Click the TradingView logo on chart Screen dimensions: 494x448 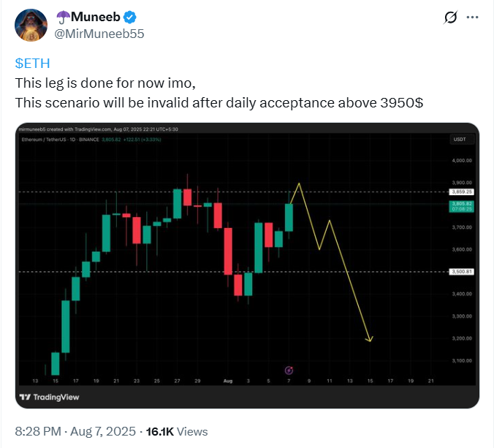(49, 397)
